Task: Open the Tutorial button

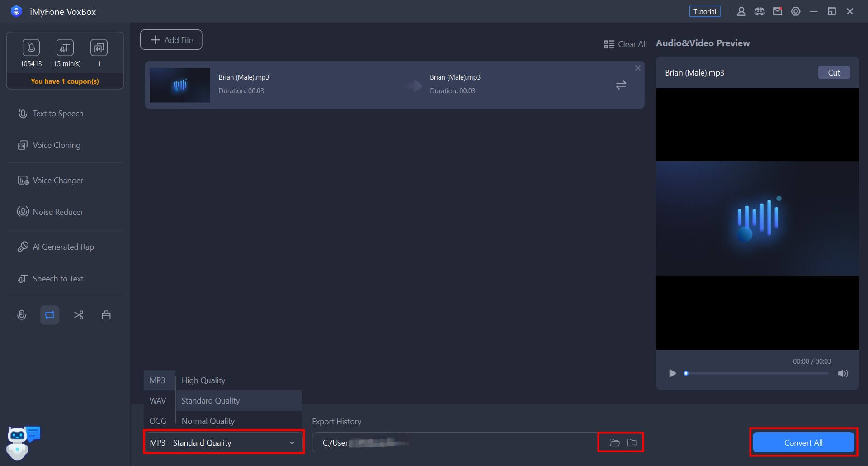Action: (704, 11)
